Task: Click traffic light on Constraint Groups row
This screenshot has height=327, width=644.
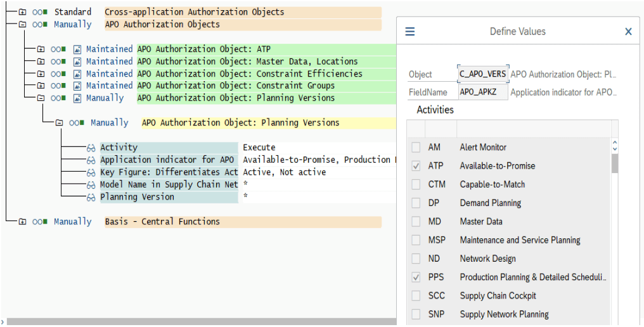Action: [x=58, y=86]
